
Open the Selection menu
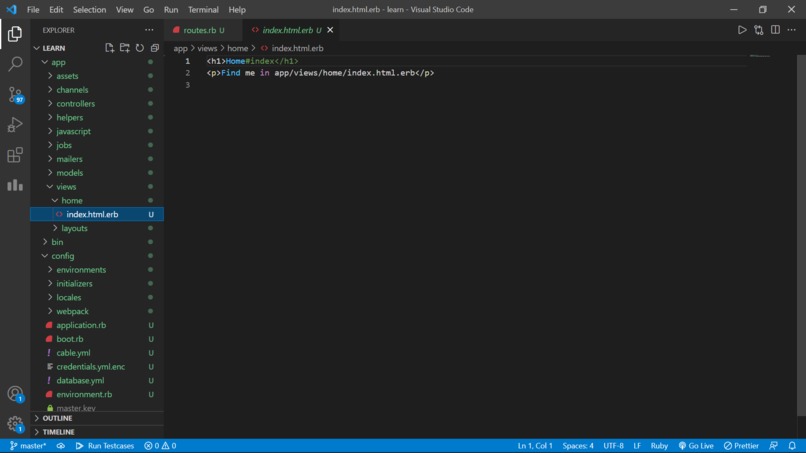pos(89,9)
